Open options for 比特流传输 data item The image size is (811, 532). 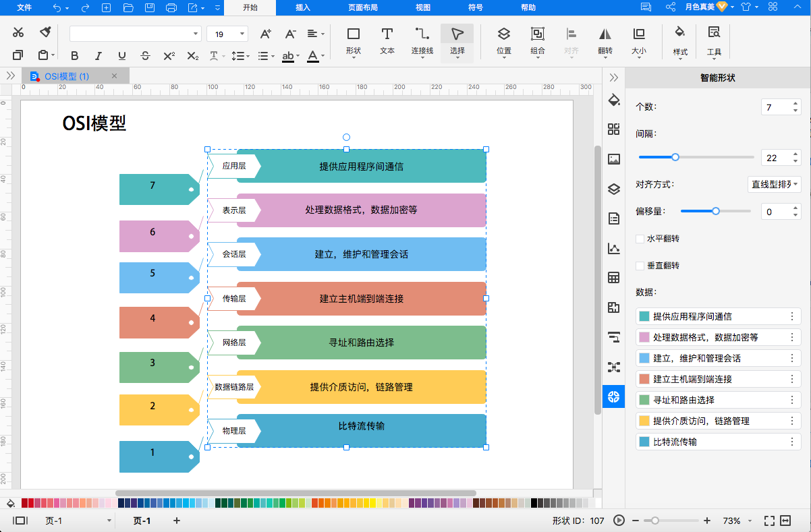(x=792, y=442)
